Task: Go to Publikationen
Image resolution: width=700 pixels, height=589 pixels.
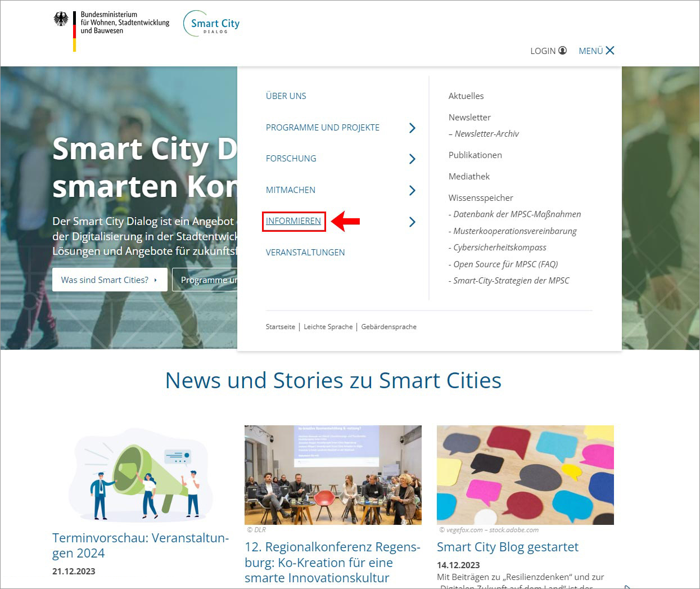Action: point(475,155)
